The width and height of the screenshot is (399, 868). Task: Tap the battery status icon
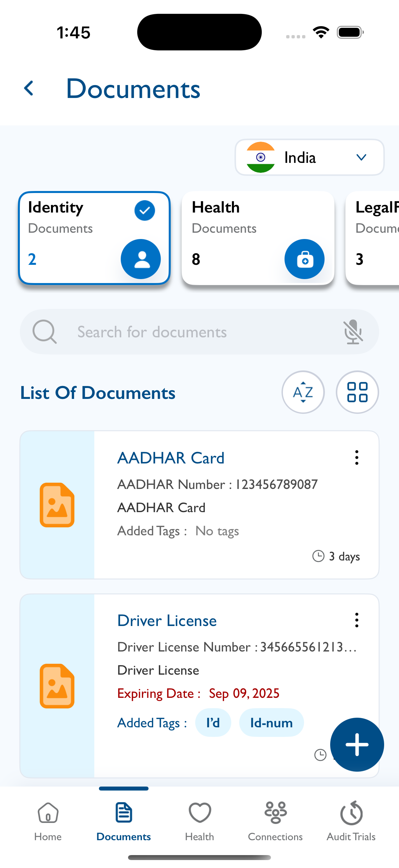click(x=350, y=32)
